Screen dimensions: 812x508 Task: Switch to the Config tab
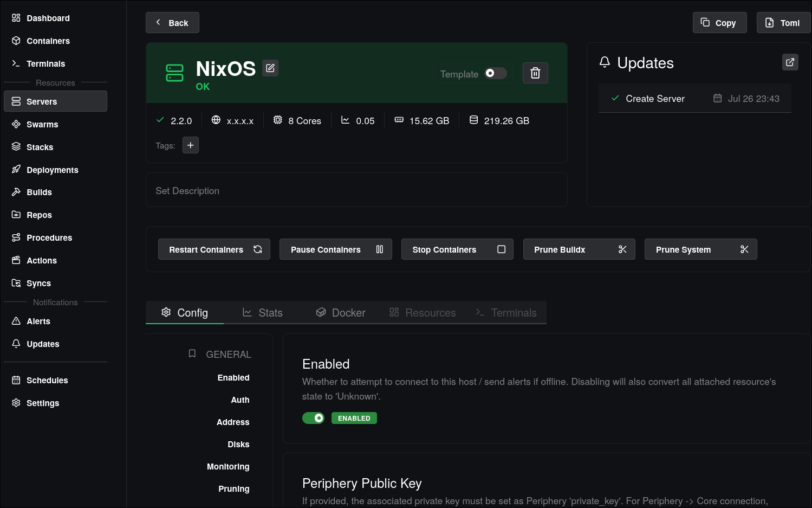point(185,312)
